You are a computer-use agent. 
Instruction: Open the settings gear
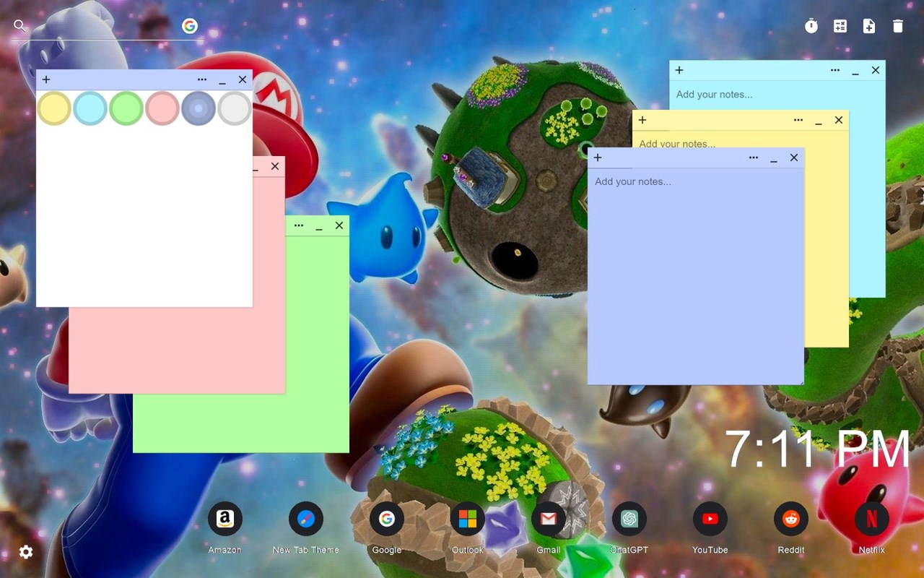pyautogui.click(x=26, y=552)
